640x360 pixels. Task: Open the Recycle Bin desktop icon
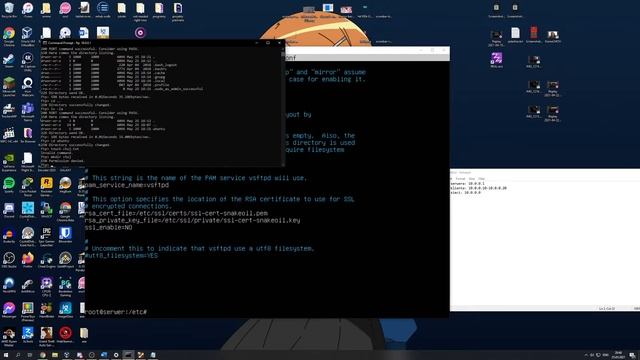point(9,10)
